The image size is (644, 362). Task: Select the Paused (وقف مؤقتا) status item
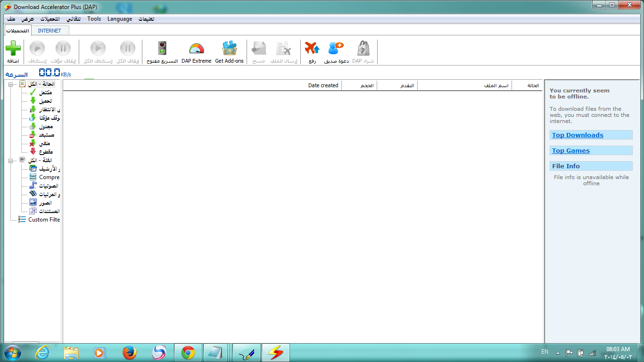44,118
